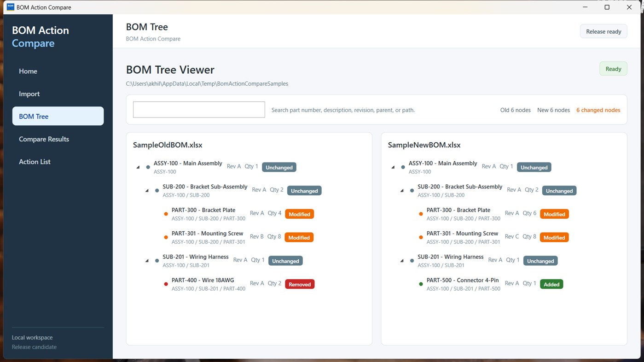The height and width of the screenshot is (362, 644).
Task: Collapse SUB-201 Wiring Harness in SampleNewBOM
Action: (x=402, y=261)
